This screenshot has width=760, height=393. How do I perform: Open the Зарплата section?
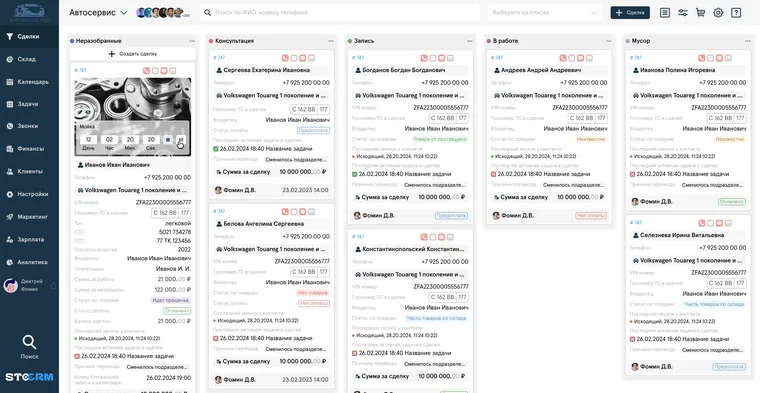29,239
